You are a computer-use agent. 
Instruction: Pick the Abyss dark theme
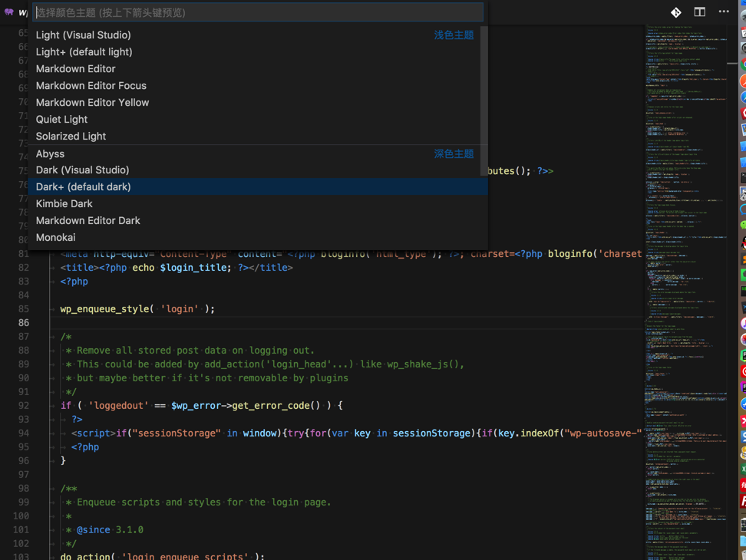click(x=258, y=154)
